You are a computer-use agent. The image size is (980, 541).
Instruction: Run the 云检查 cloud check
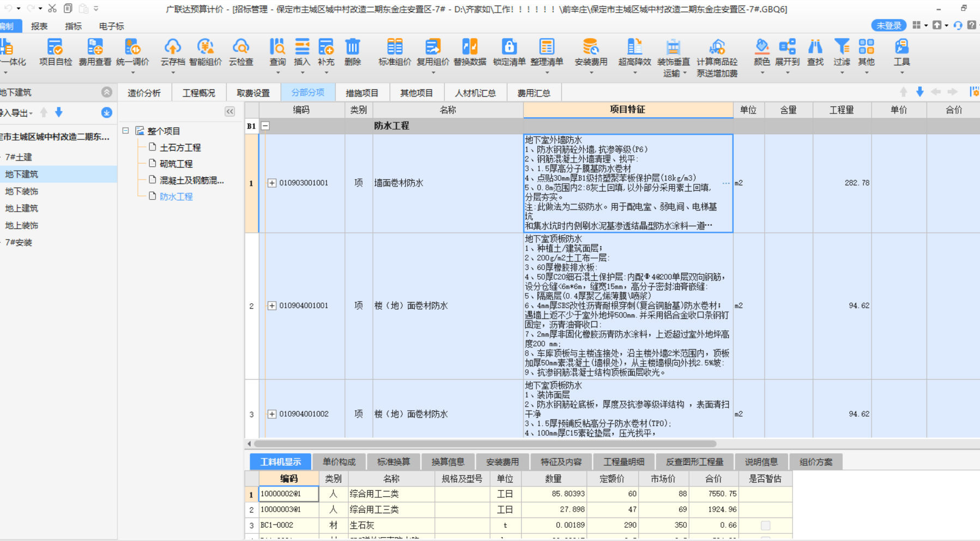pos(241,53)
